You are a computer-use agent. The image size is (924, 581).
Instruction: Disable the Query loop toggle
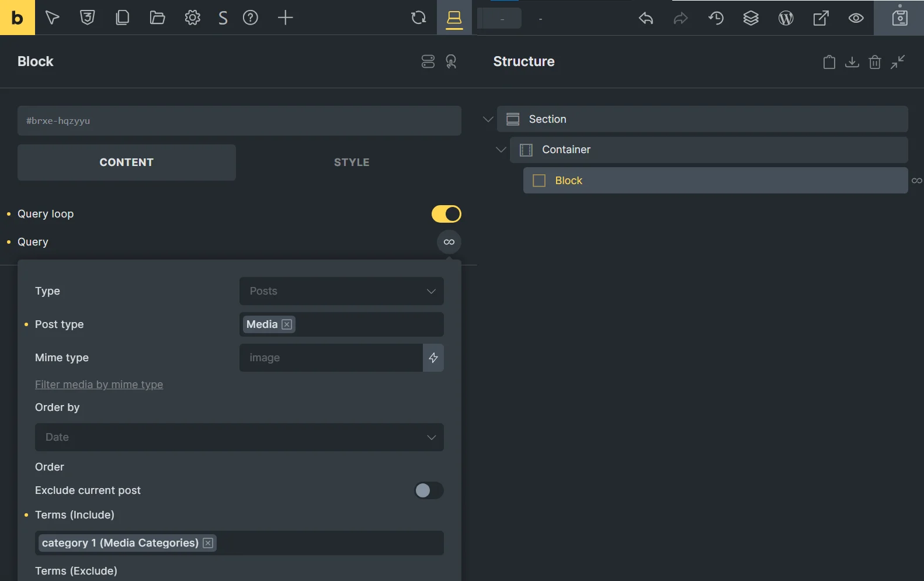(x=446, y=214)
